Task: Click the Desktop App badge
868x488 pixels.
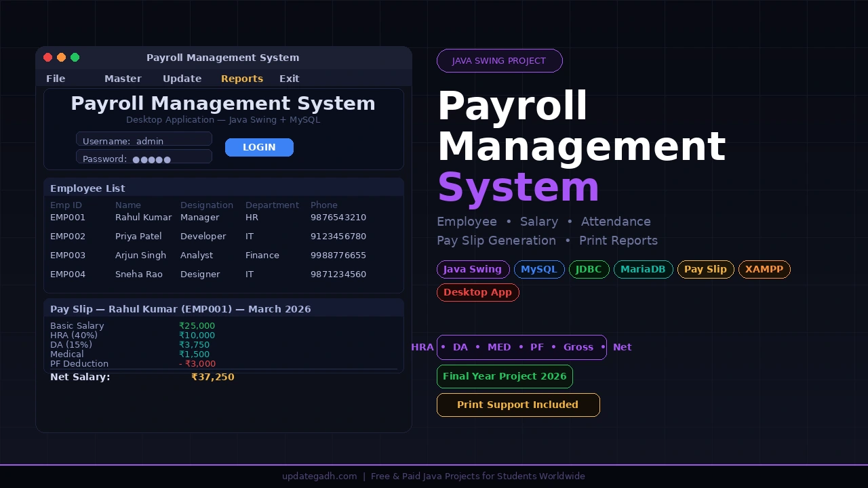Action: (x=478, y=292)
